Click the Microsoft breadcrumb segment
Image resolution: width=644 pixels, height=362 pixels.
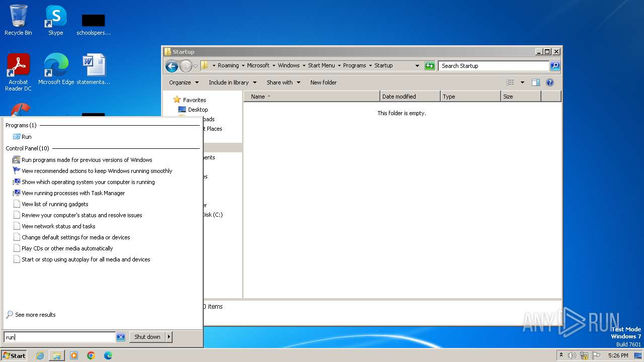[258, 66]
